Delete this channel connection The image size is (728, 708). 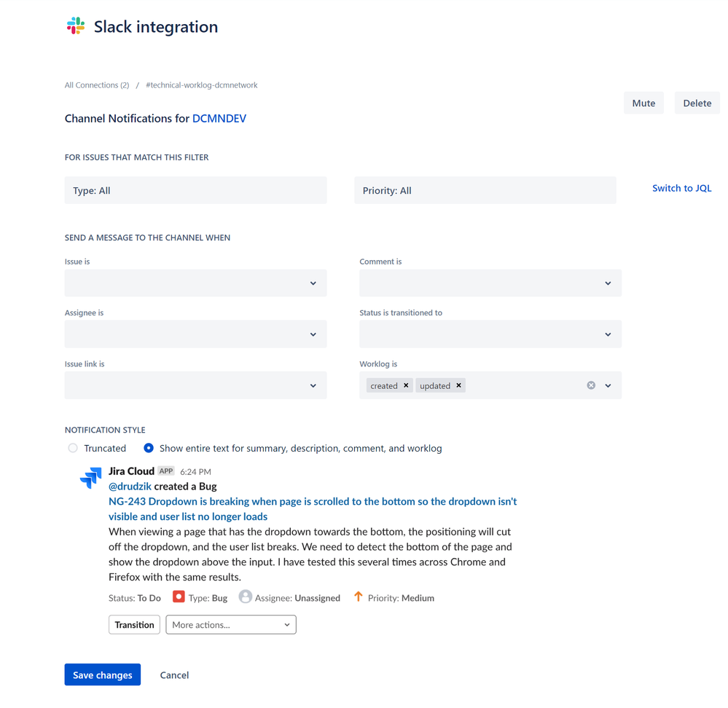coord(697,103)
